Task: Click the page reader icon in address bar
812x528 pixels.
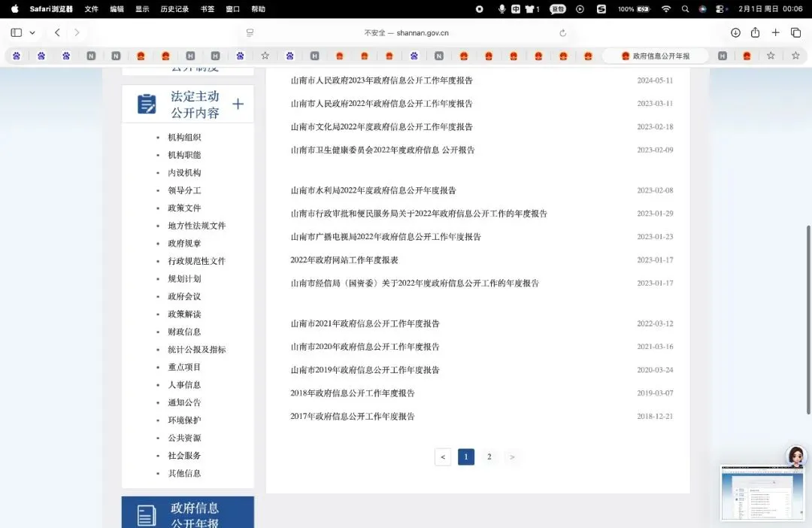Action: coord(250,32)
